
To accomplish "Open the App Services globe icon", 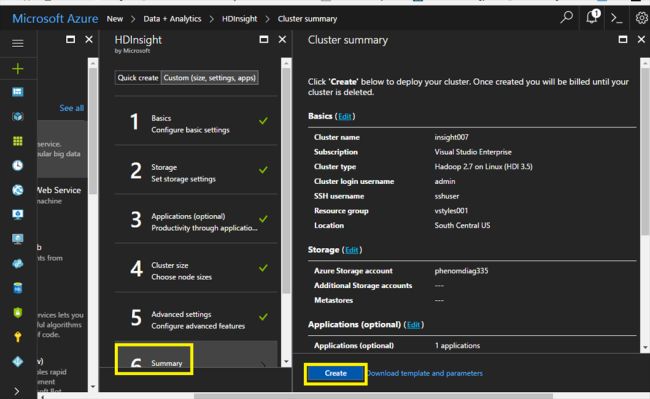I will (17, 190).
